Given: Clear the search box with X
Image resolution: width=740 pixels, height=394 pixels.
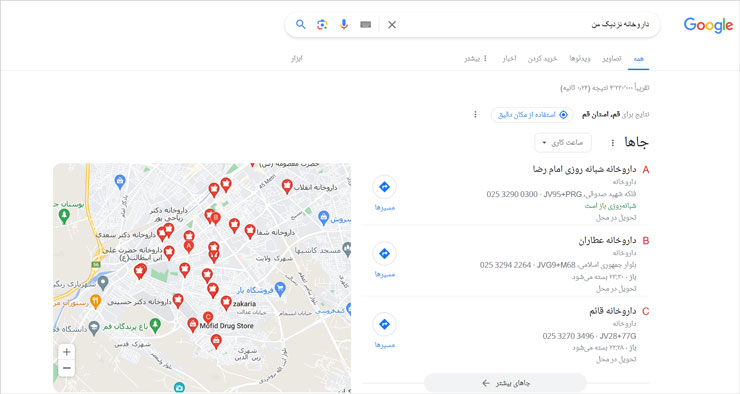Looking at the screenshot, I should click(x=392, y=25).
